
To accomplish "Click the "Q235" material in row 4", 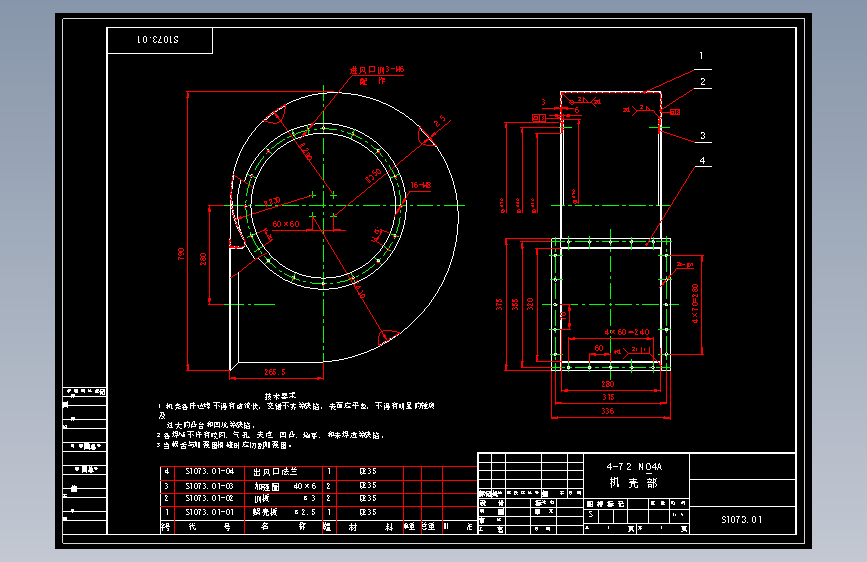I will point(368,471).
